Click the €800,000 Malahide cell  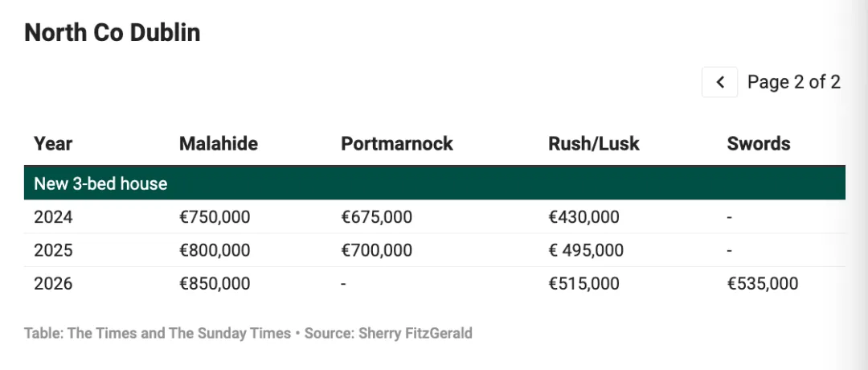coord(215,251)
